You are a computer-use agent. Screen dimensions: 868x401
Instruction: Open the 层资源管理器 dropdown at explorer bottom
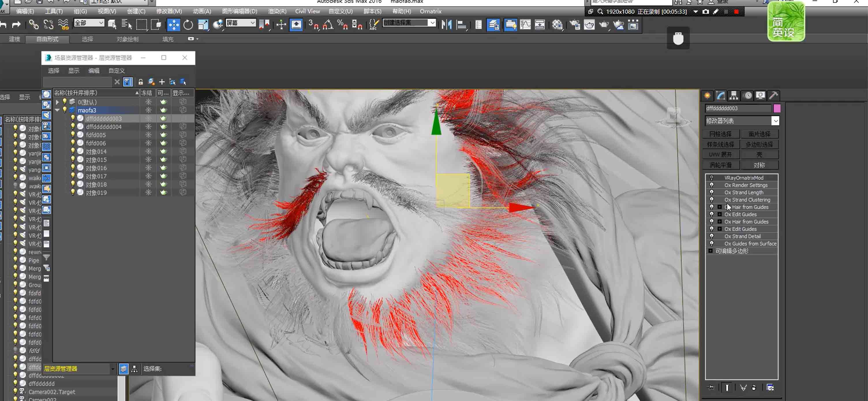(x=113, y=369)
